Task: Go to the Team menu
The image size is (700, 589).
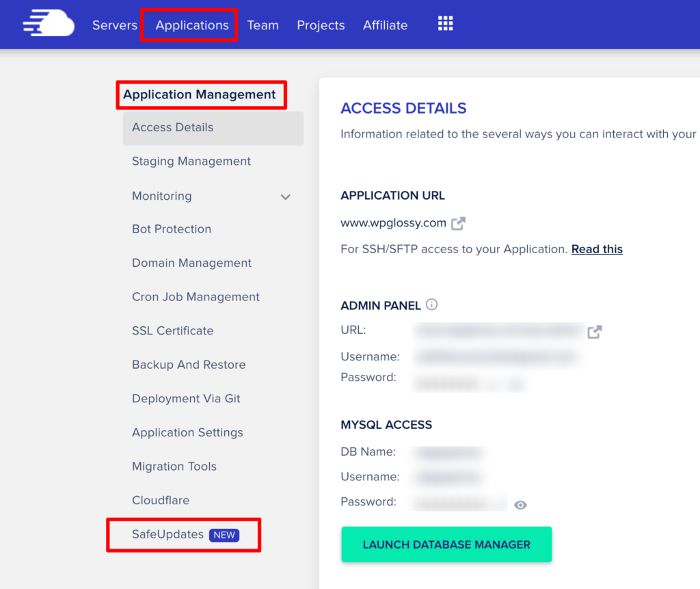Action: (x=263, y=25)
